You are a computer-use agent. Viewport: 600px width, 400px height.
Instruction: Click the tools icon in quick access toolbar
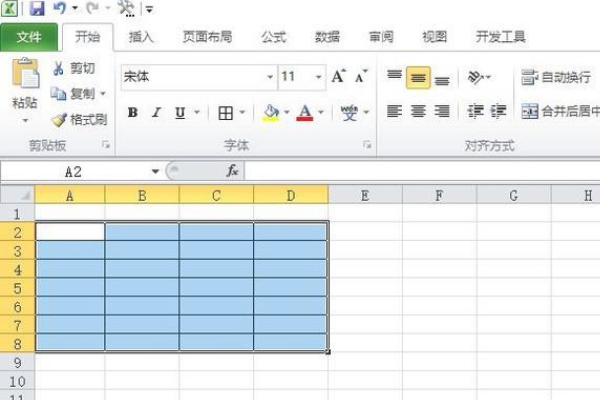(126, 8)
